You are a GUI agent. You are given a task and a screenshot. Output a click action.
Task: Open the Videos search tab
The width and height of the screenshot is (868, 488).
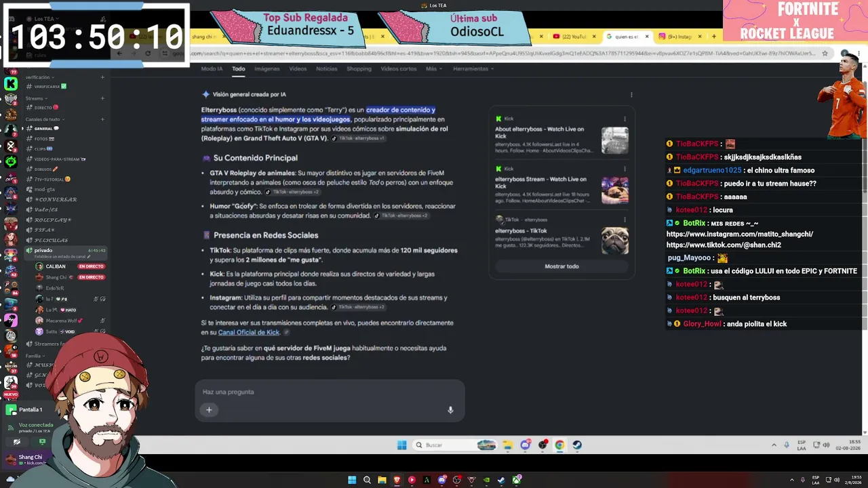click(298, 68)
